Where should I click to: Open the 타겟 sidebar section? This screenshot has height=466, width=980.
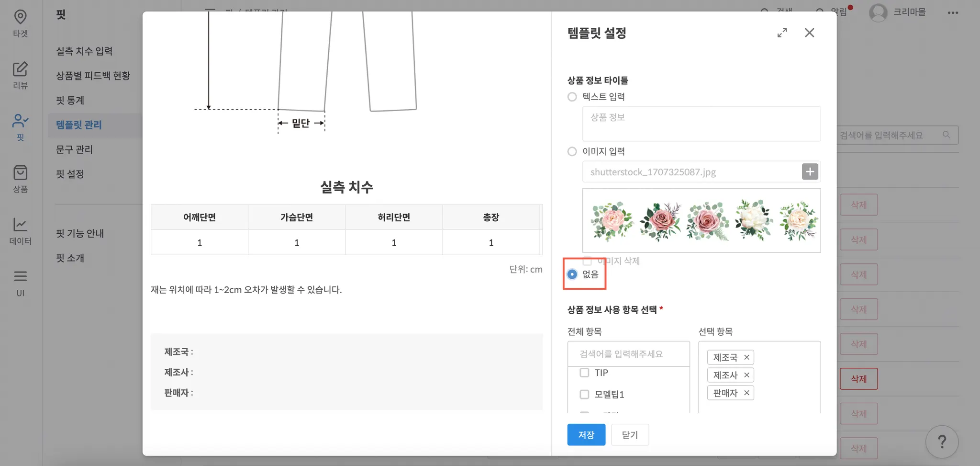coord(20,23)
